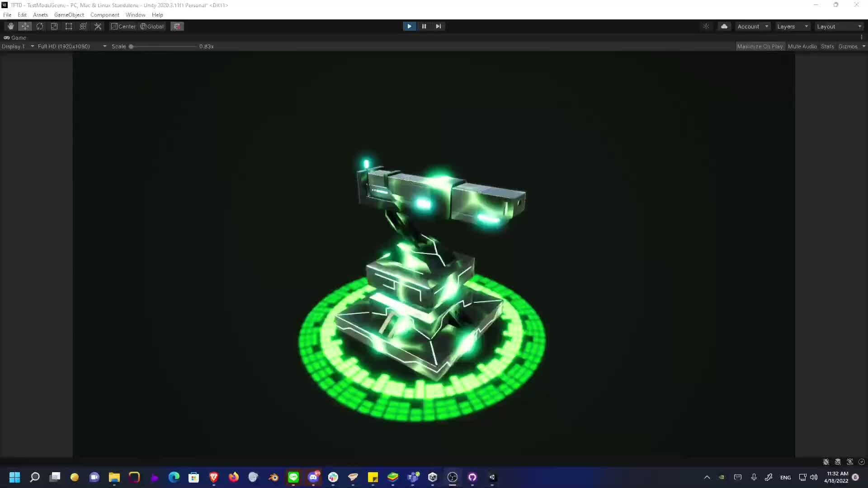Select the Hand tool in the toolbar

point(10,26)
